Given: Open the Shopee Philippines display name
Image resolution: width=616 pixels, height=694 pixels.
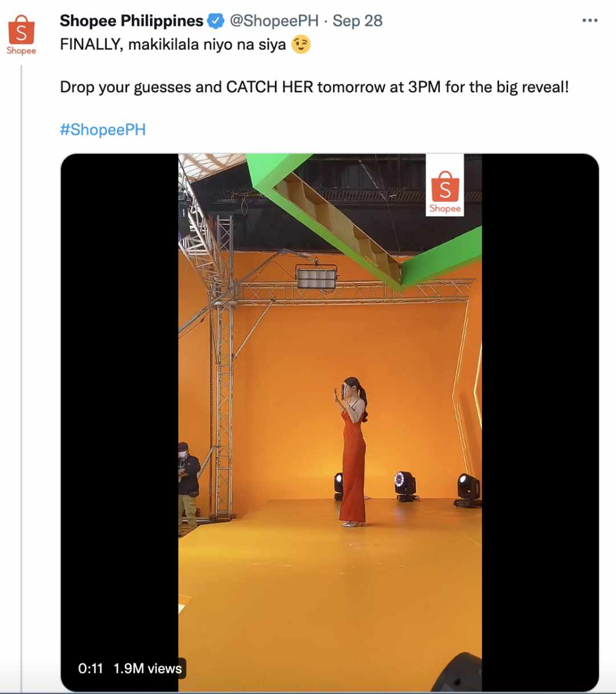Looking at the screenshot, I should (131, 21).
